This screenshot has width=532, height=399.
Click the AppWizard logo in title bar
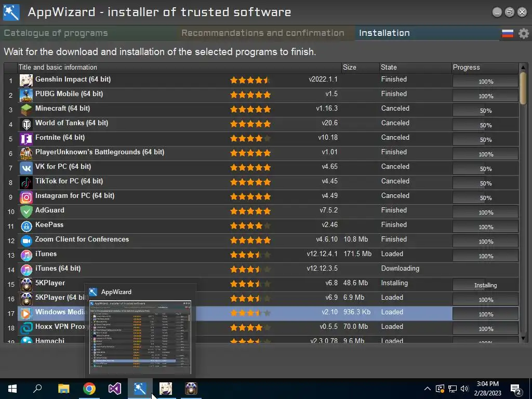tap(11, 12)
